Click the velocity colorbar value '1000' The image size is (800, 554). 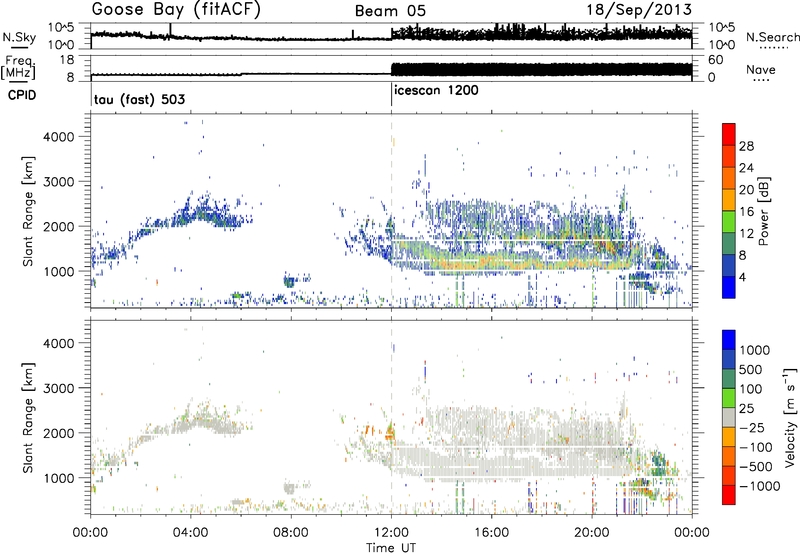(754, 350)
